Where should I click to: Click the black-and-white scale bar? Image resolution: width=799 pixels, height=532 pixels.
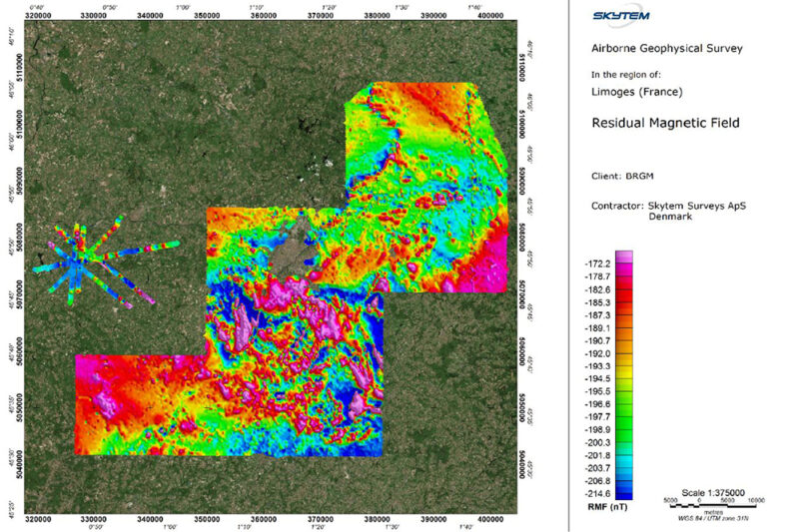pyautogui.click(x=713, y=506)
